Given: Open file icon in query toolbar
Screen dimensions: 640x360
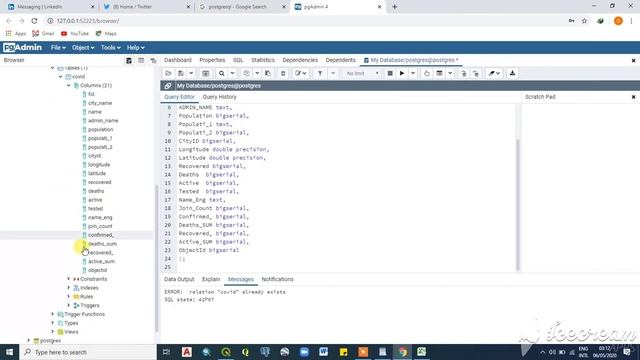Looking at the screenshot, I should (x=168, y=73).
